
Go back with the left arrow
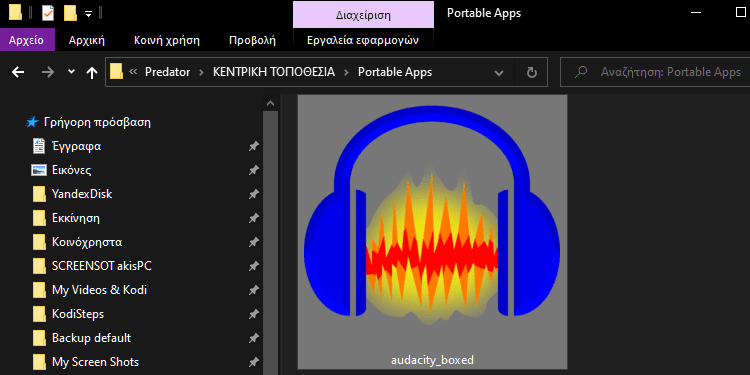(x=18, y=72)
